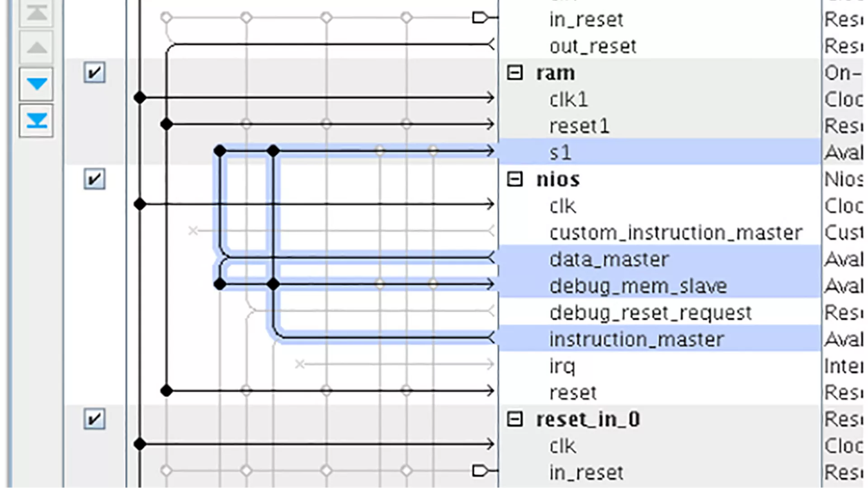
Task: Click the Inter description cell for irq
Action: (844, 366)
